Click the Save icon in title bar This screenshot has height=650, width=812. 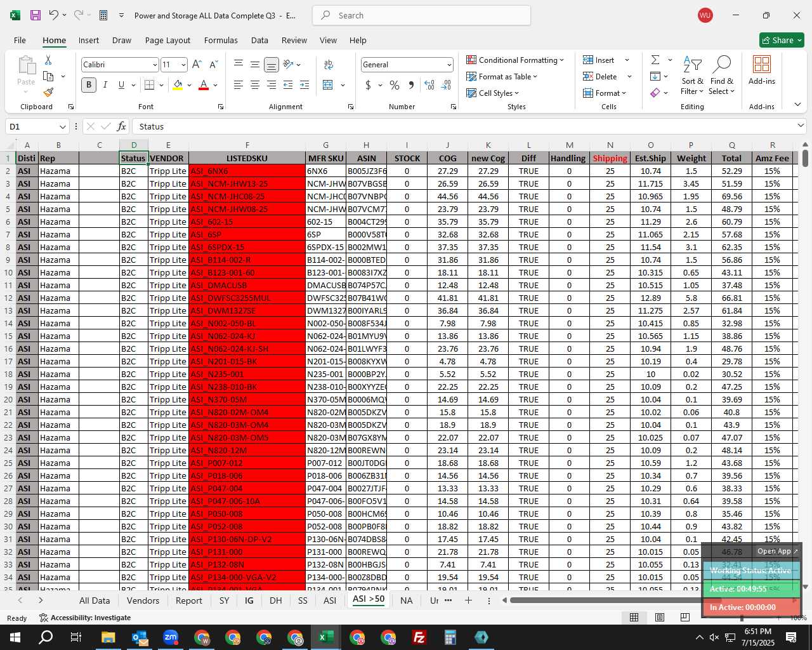tap(36, 15)
